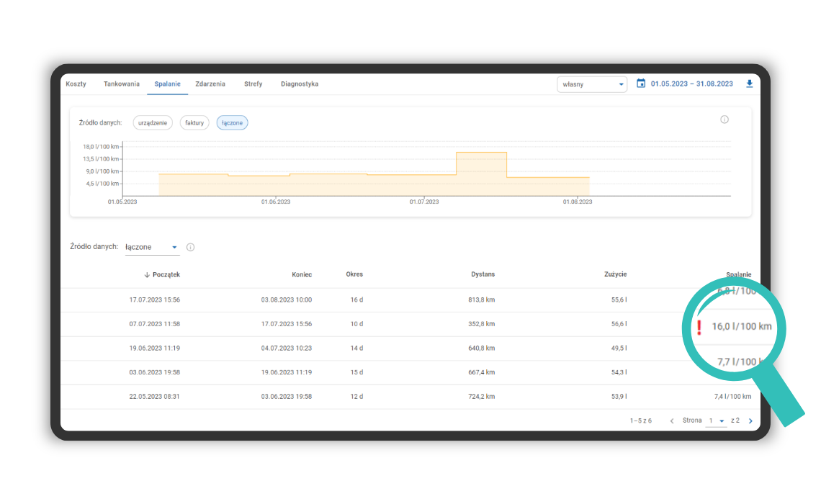Select the 'faktury' data source chip
Viewport: 821px width, 504px height.
pyautogui.click(x=194, y=123)
